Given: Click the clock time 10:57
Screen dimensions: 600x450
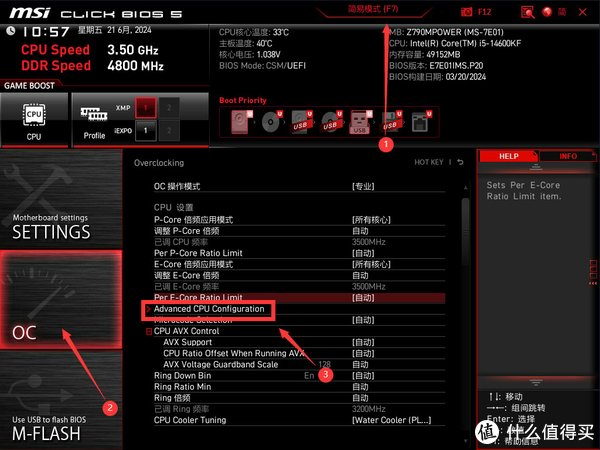Looking at the screenshot, I should coord(46,32).
